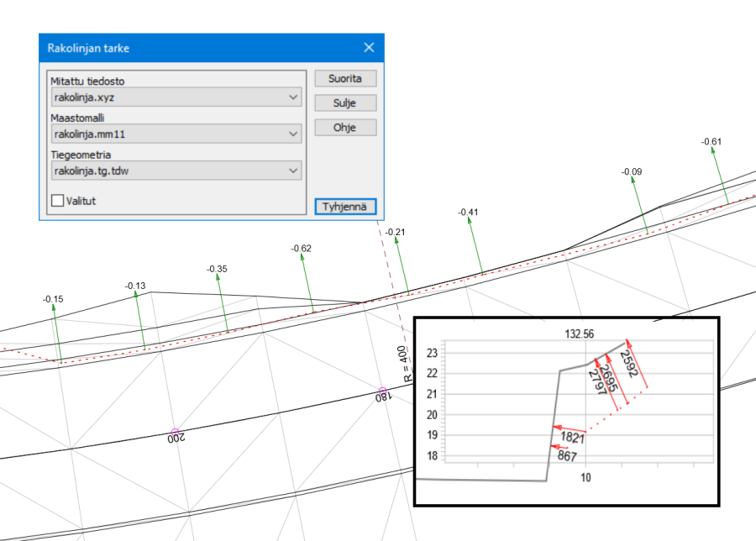
Task: Close the Rakolinjan tarke dialog
Action: [x=368, y=48]
